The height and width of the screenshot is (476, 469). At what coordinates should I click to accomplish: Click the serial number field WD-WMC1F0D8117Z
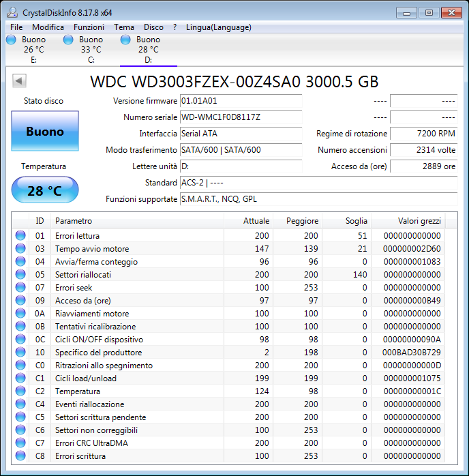point(241,117)
